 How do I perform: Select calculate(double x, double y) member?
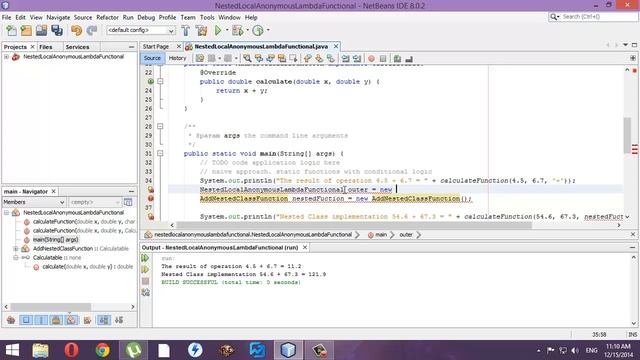point(87,267)
